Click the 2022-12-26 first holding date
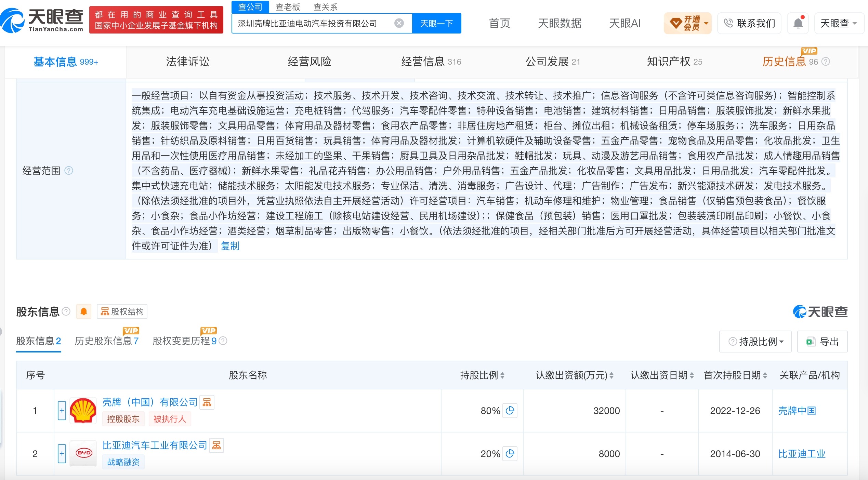The image size is (868, 480). (x=735, y=411)
